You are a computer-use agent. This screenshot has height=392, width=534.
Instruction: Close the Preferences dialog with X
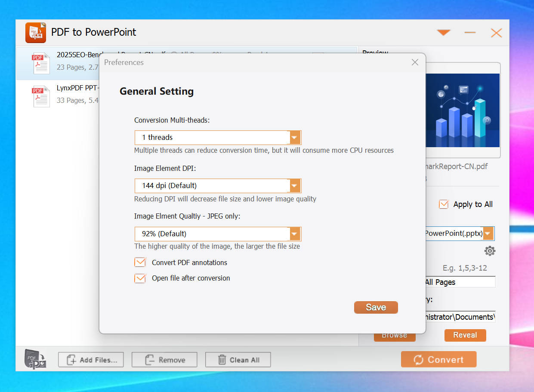pos(415,62)
